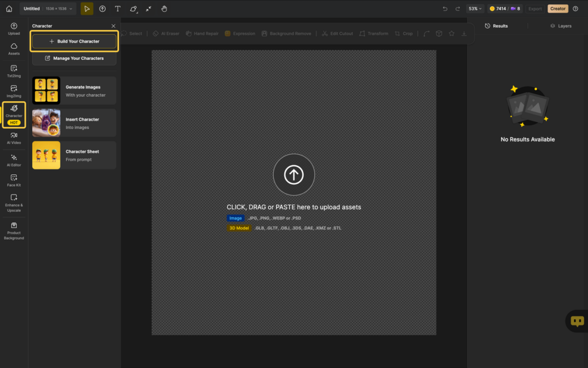Screen dimensions: 588x368
Task: Switch to the Results tab
Action: 496,26
